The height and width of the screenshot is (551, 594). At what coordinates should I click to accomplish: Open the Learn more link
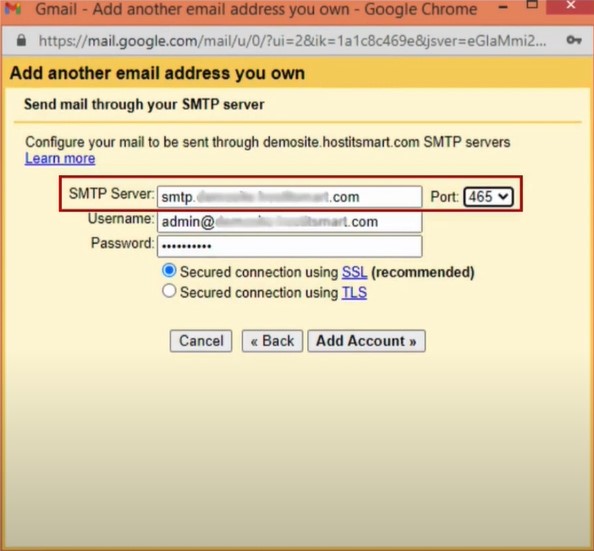pos(60,158)
